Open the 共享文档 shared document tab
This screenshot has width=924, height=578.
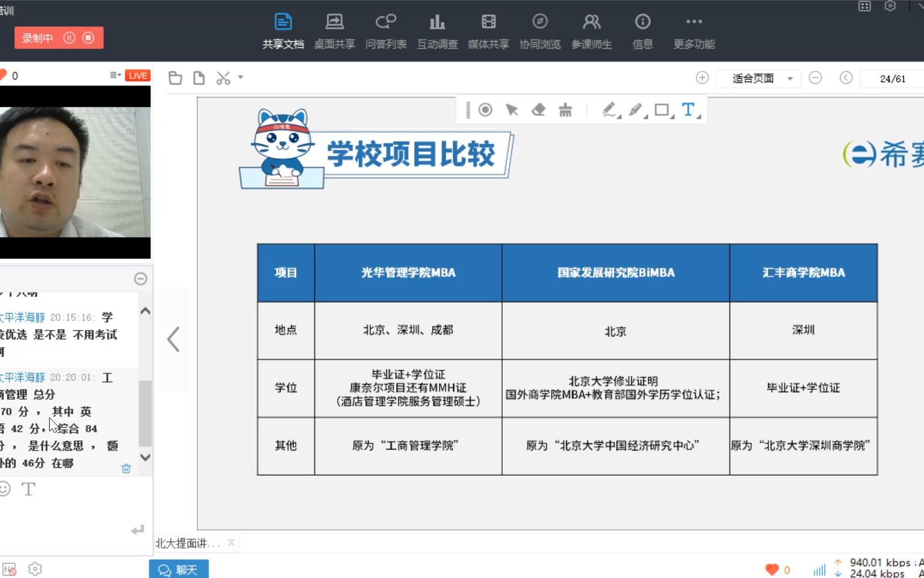283,31
